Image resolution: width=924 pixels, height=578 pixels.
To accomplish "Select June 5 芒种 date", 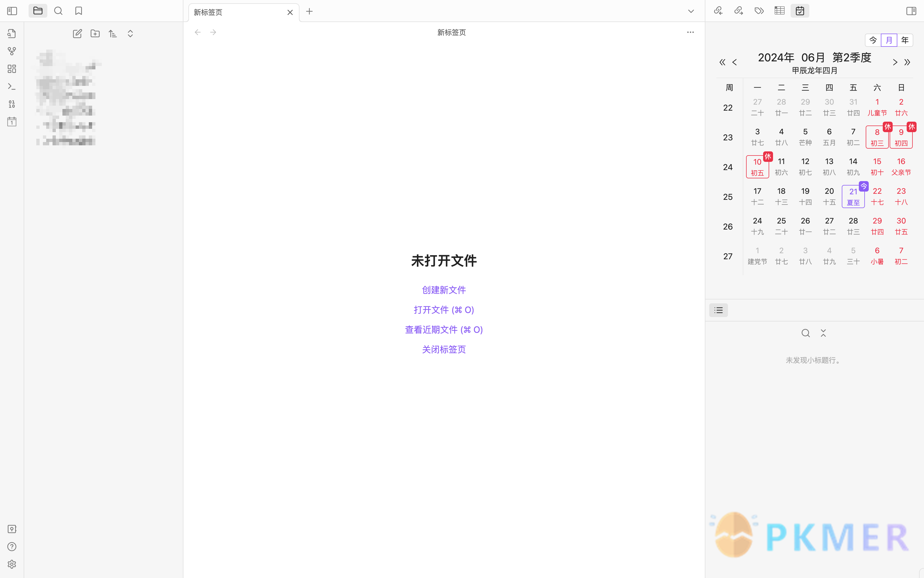I will tap(805, 137).
